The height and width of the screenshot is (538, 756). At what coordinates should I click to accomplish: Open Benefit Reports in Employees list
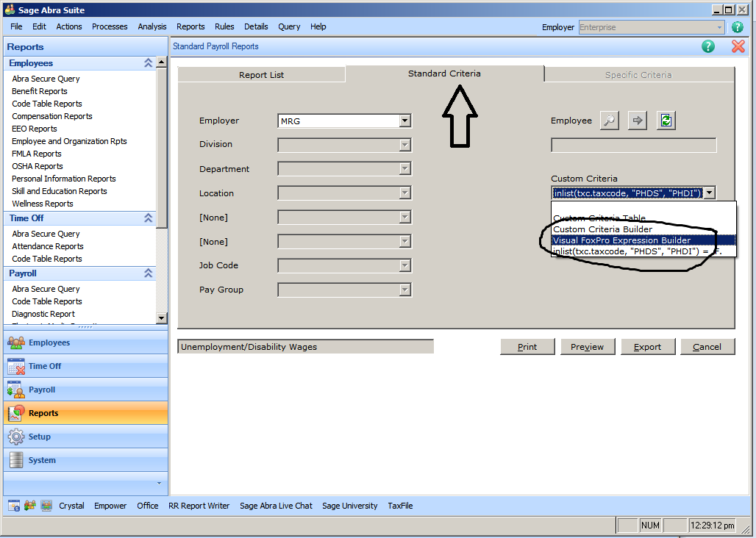[x=40, y=91]
